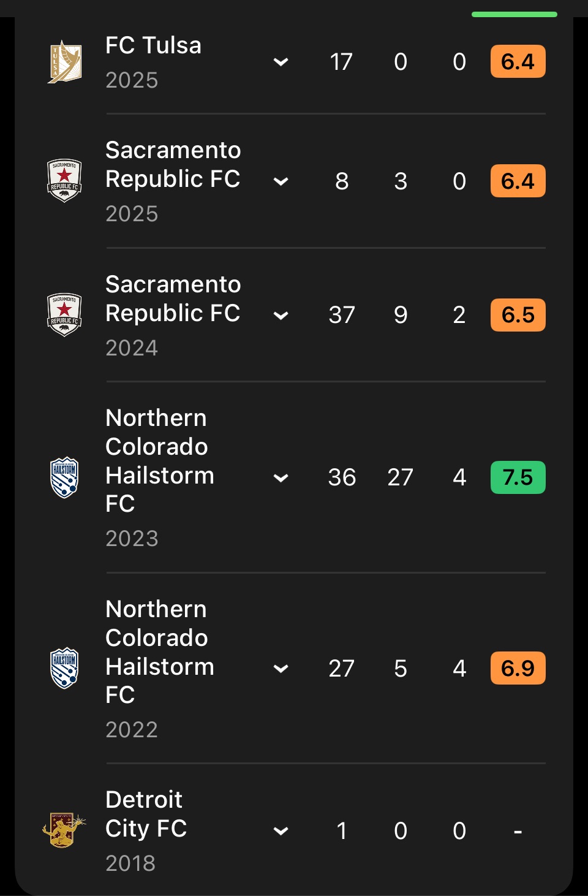Expand Northern Colorado Hailstorm 2023 chevron
Image resolution: width=588 pixels, height=896 pixels.
(281, 478)
